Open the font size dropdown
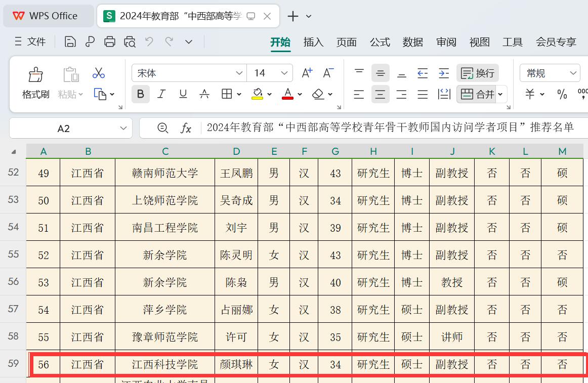588x383 pixels. (284, 73)
